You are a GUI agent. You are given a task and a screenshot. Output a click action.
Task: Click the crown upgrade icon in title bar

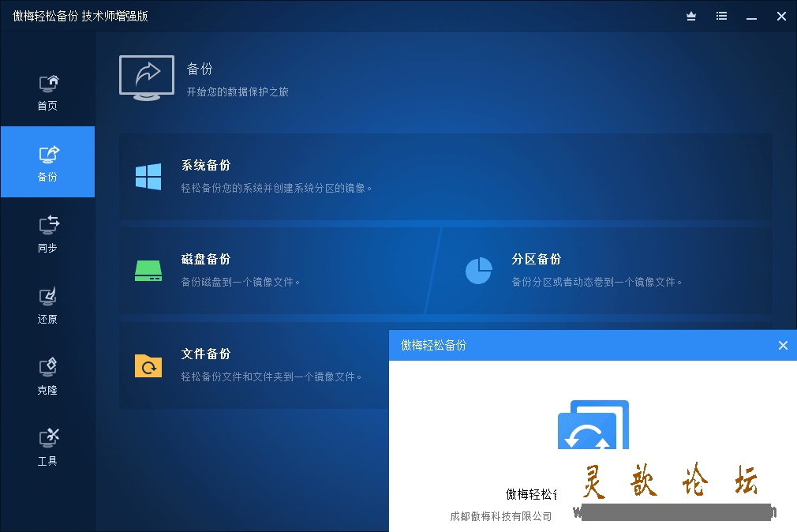(691, 17)
